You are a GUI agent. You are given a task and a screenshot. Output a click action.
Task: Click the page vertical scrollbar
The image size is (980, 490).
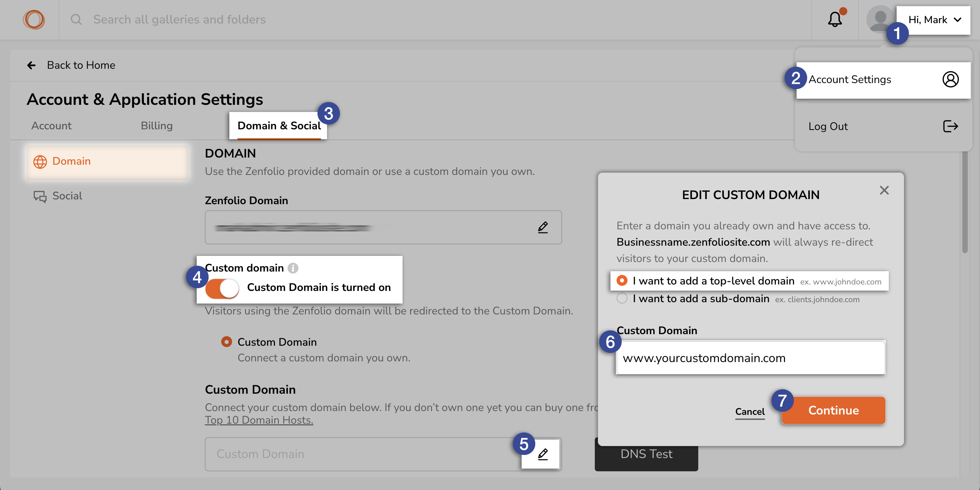(965, 202)
